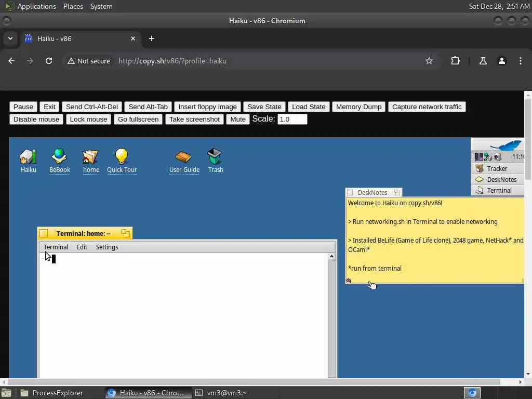Expand the tab search dropdown arrow

click(10, 38)
